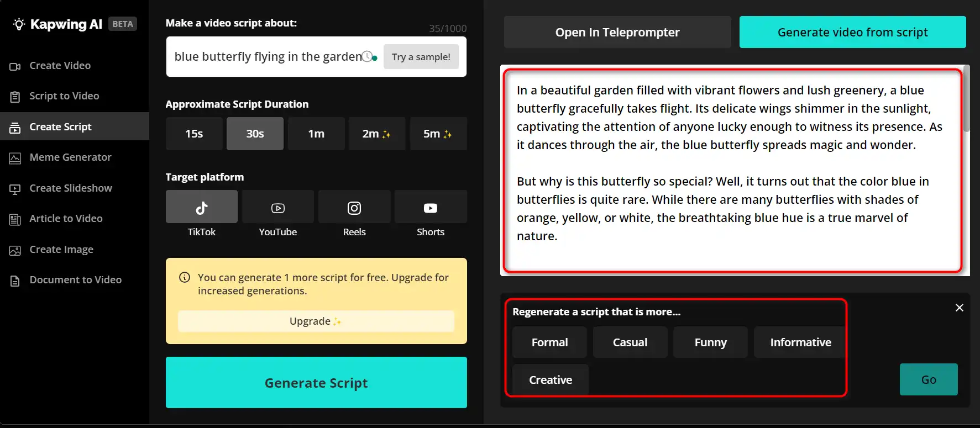
Task: Click the Go button
Action: click(x=929, y=379)
